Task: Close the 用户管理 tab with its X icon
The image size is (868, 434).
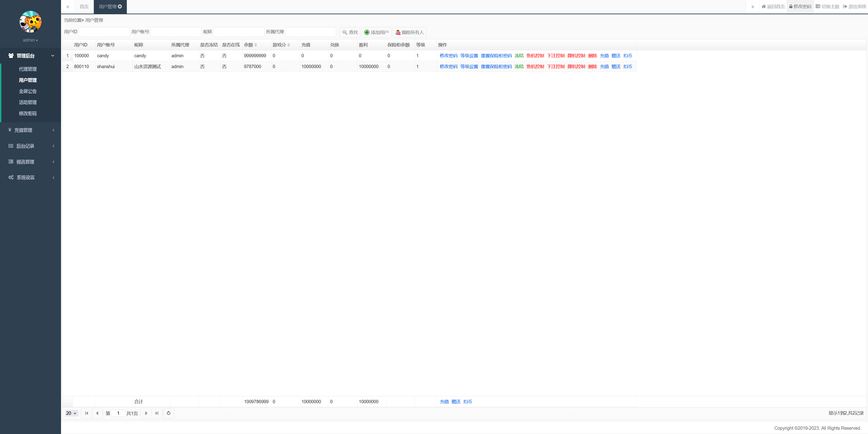Action: pyautogui.click(x=120, y=6)
